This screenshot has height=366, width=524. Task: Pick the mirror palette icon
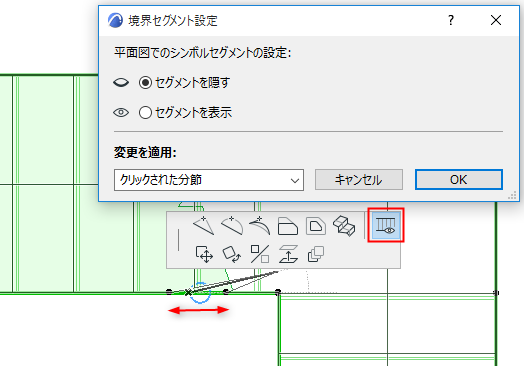tap(260, 254)
